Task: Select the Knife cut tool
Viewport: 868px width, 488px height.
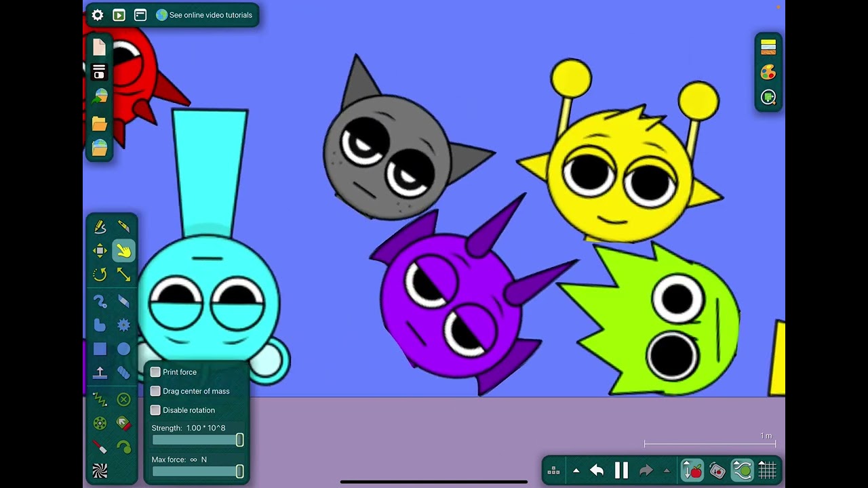Action: click(123, 226)
